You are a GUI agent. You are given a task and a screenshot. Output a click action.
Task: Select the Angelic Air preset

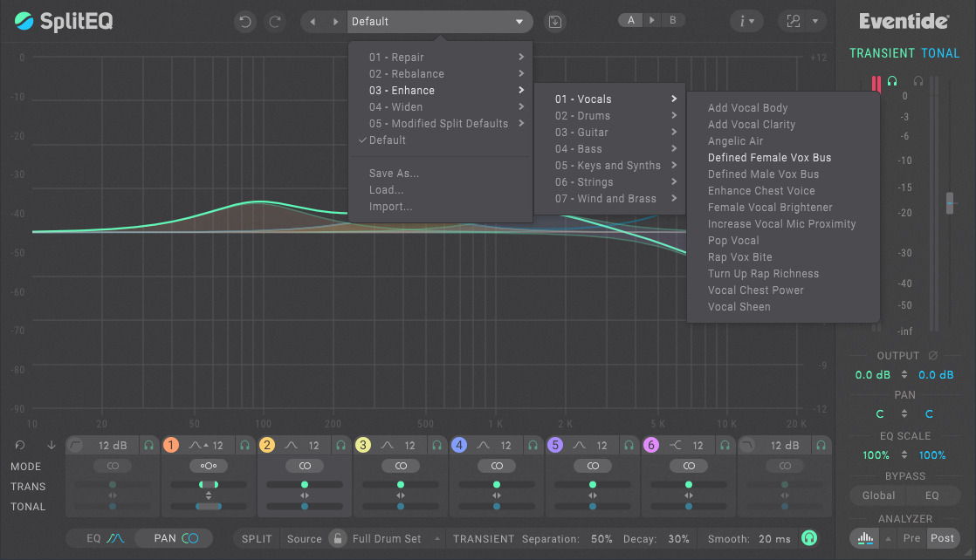[x=735, y=141]
